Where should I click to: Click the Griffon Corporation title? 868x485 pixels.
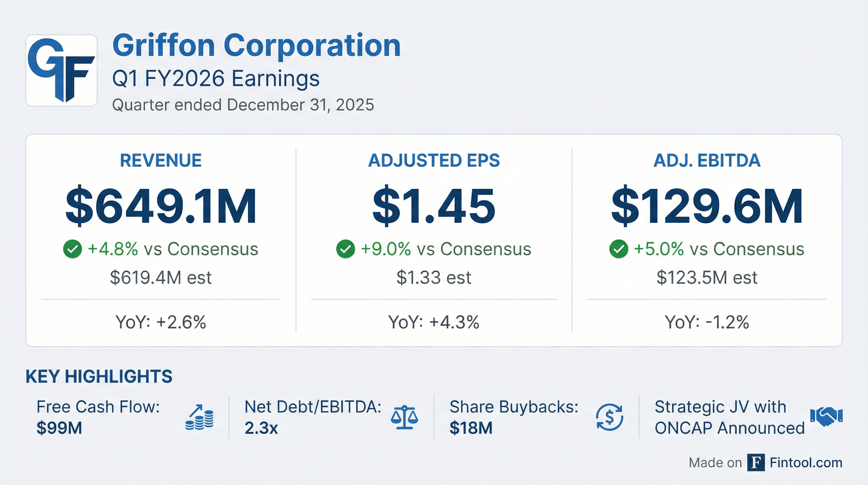click(256, 45)
